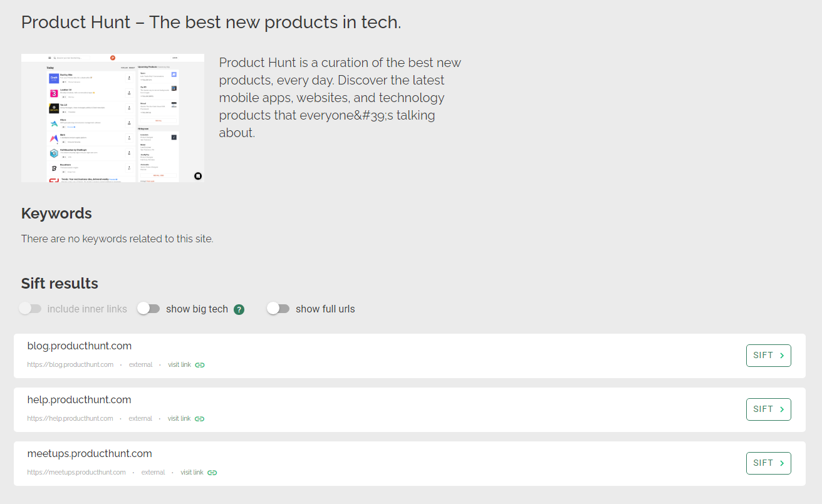Open the Product Hunt screenshot thumbnail
This screenshot has width=822, height=504.
click(113, 118)
